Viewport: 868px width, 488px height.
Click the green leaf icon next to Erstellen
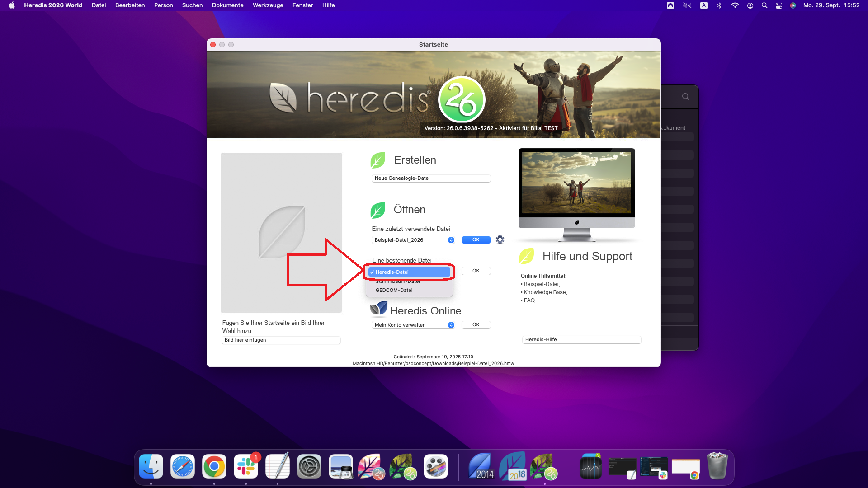click(x=378, y=160)
